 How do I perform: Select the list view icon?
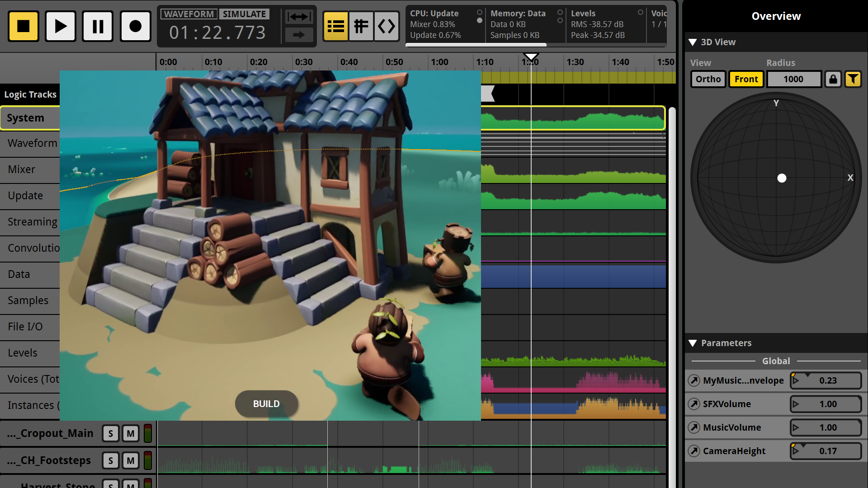point(335,26)
